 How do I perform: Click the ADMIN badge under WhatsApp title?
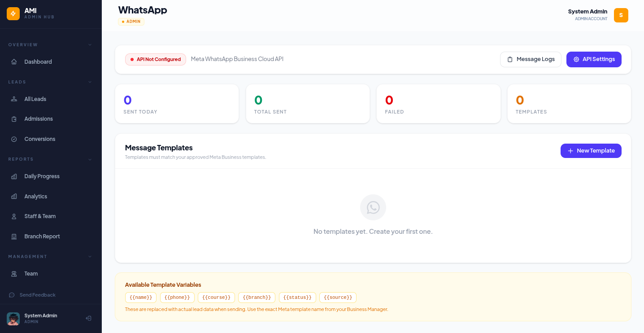[x=131, y=22]
